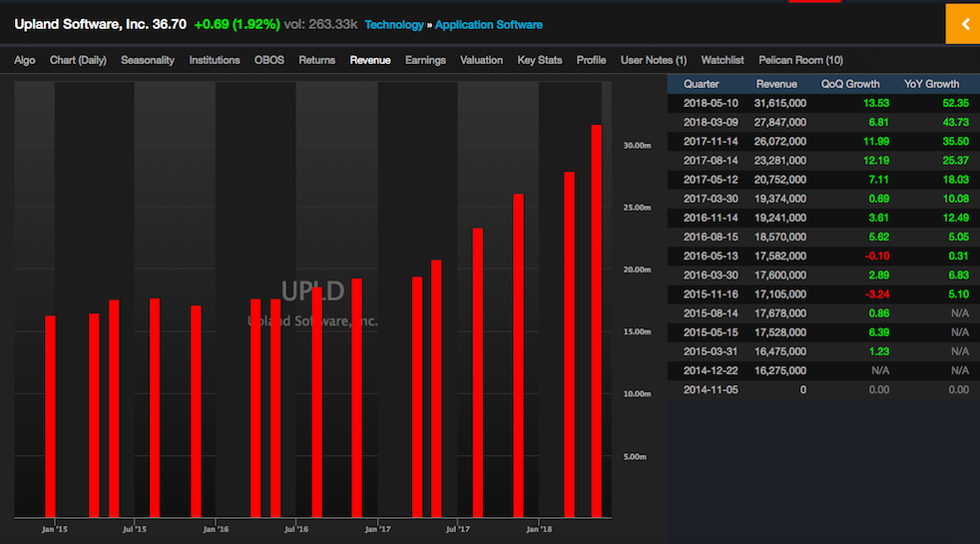Select the 2016-03-30 quarter row
Viewport: 980px width, 544px height.
tap(823, 275)
